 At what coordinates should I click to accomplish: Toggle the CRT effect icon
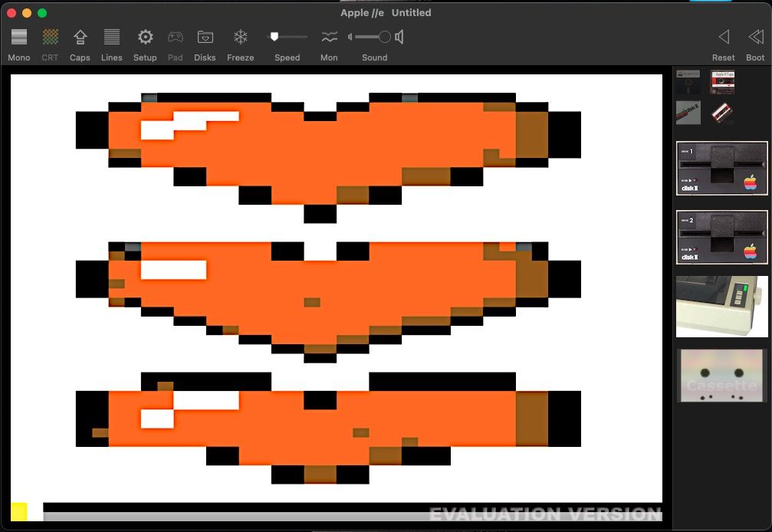point(51,37)
